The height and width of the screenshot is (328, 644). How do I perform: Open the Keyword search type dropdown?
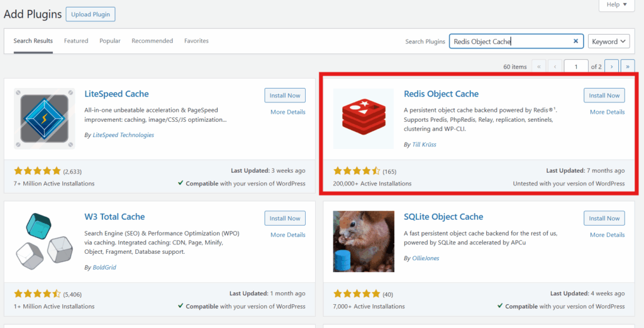coord(609,41)
